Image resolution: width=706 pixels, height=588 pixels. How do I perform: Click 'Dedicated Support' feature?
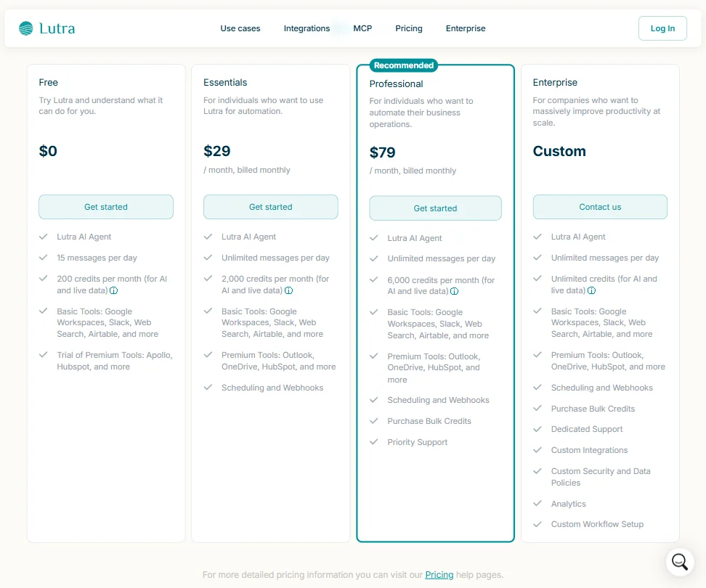pyautogui.click(x=587, y=429)
